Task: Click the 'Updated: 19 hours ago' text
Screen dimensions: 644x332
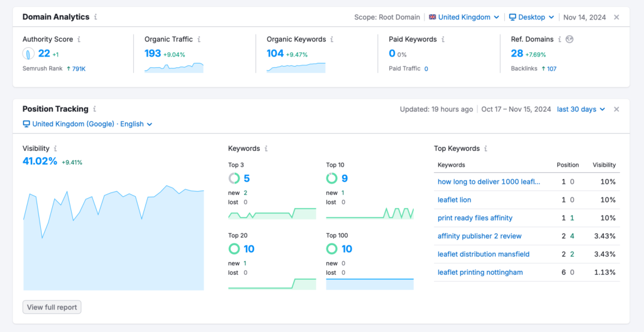Action: [436, 109]
